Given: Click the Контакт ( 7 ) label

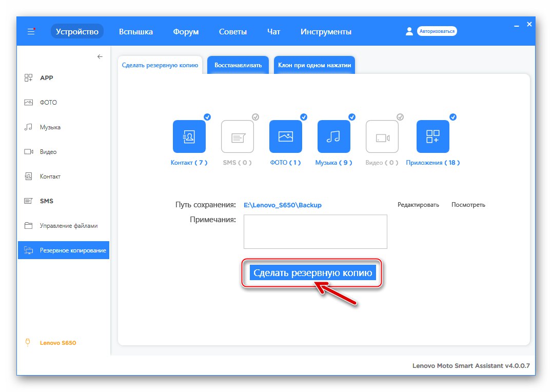Looking at the screenshot, I should tap(189, 163).
